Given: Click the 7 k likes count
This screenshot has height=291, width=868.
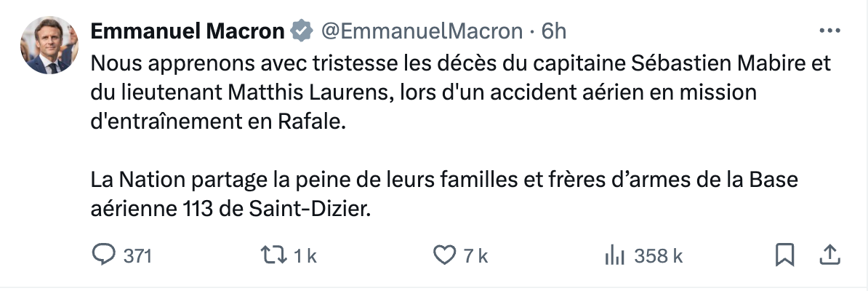Looking at the screenshot, I should 475,256.
